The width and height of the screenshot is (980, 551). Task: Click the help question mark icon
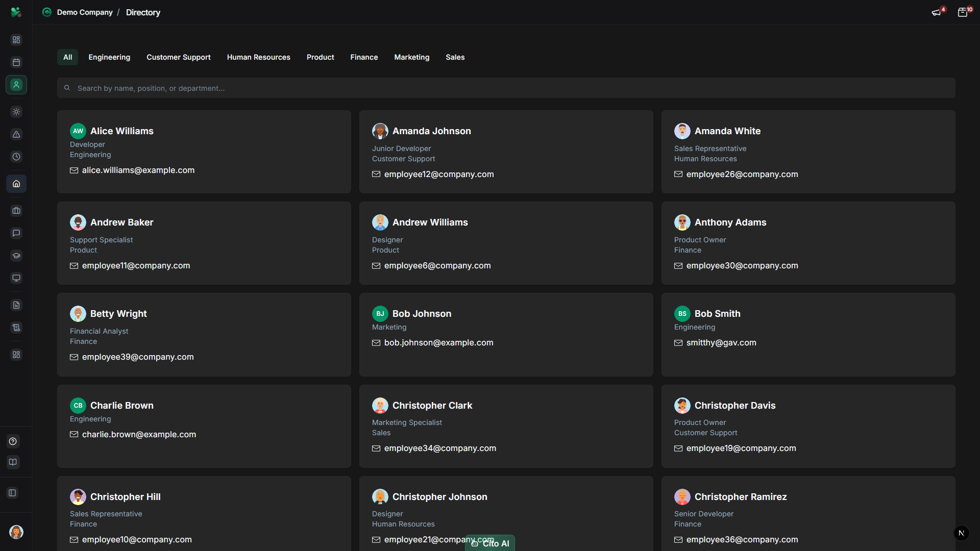click(x=12, y=441)
